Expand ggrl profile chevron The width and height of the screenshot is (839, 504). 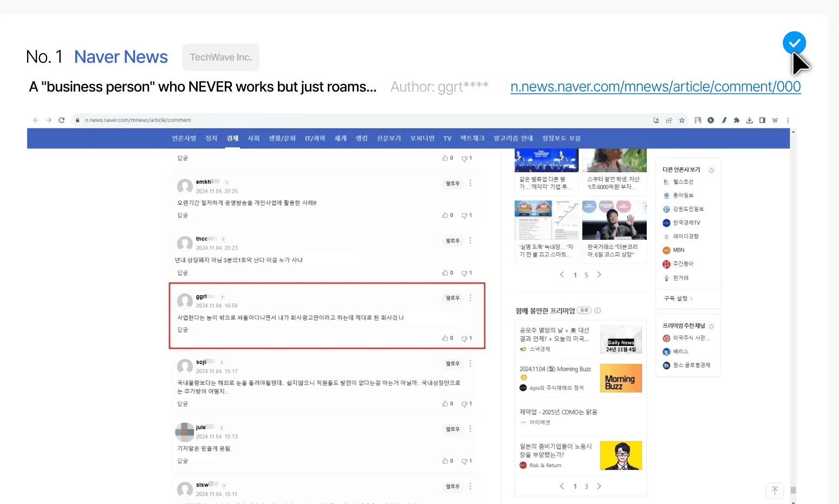(x=223, y=297)
